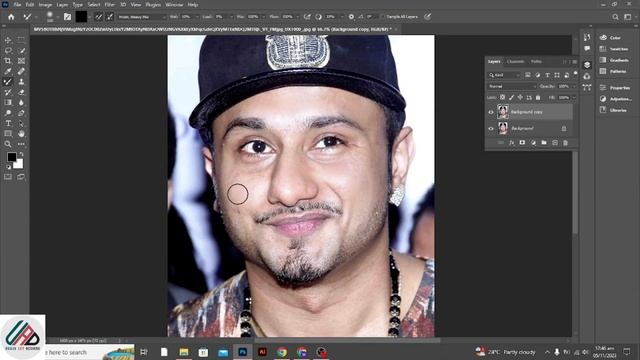This screenshot has width=640, height=360.
Task: Open the brush preset picker dropdown
Action: tap(57, 17)
